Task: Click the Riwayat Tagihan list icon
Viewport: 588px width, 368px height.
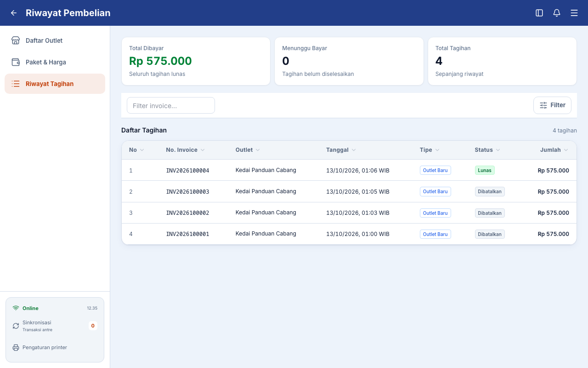Action: point(16,84)
